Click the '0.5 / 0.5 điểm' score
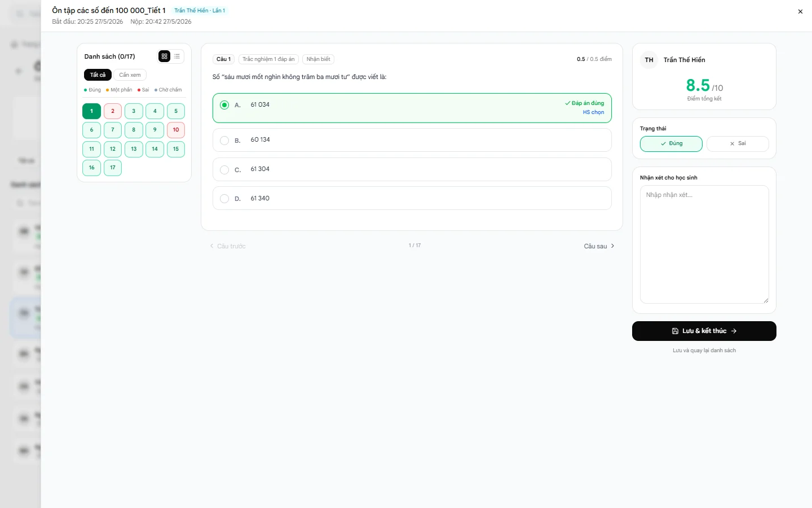This screenshot has width=812, height=508. 594,59
